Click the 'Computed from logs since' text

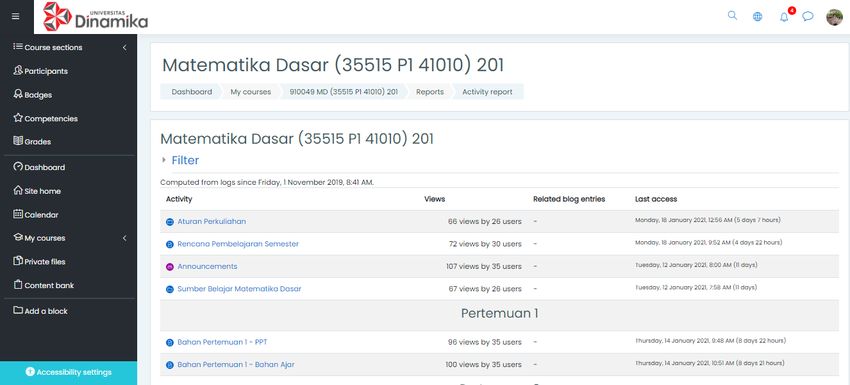pos(267,182)
